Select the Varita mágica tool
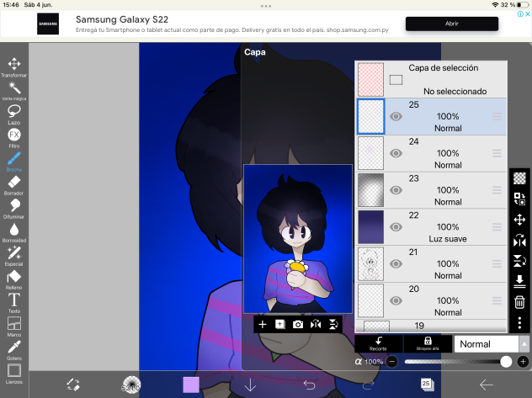The width and height of the screenshot is (532, 398). coord(14,91)
